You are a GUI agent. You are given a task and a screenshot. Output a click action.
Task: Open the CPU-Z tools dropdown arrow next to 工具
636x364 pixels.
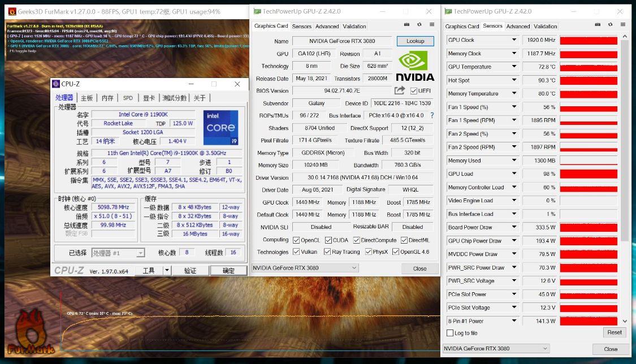tap(167, 271)
